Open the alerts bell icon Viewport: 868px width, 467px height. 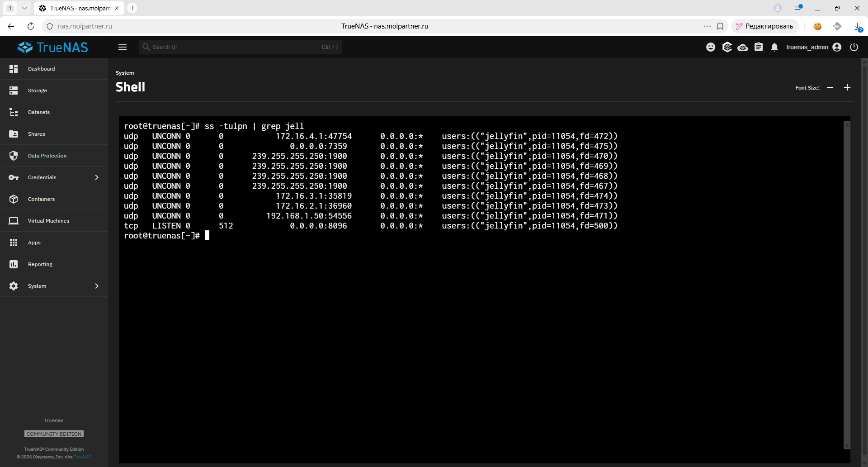[774, 47]
